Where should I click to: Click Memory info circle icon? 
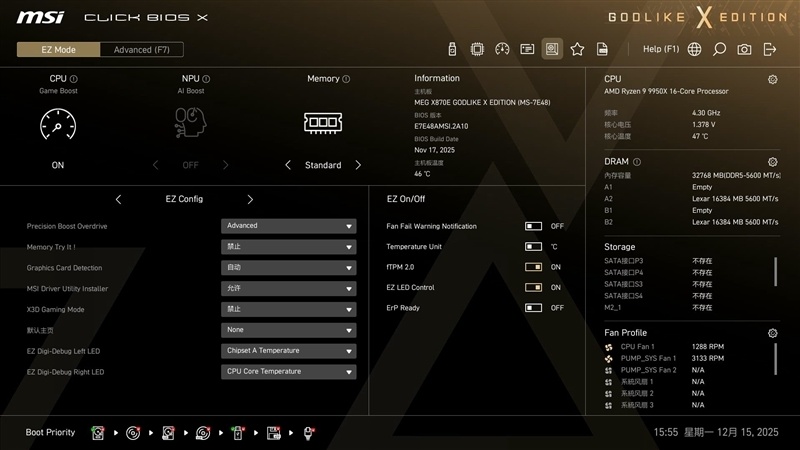click(x=346, y=79)
